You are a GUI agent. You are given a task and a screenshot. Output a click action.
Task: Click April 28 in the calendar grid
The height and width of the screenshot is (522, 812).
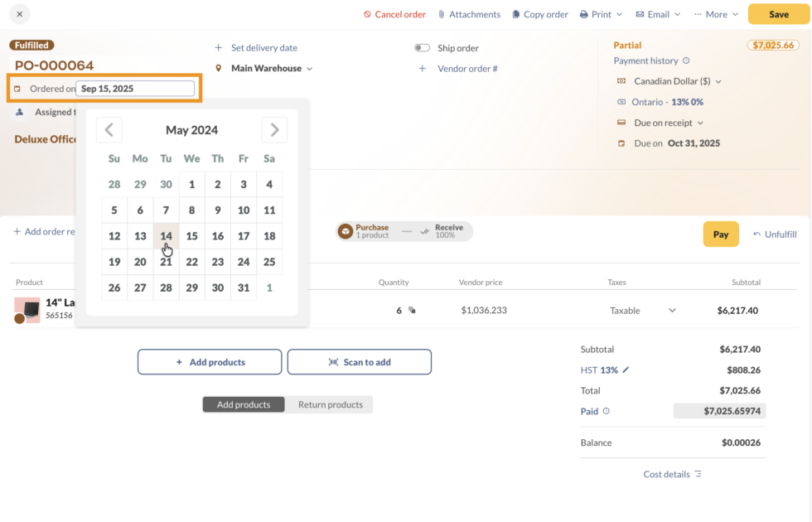[x=114, y=184]
